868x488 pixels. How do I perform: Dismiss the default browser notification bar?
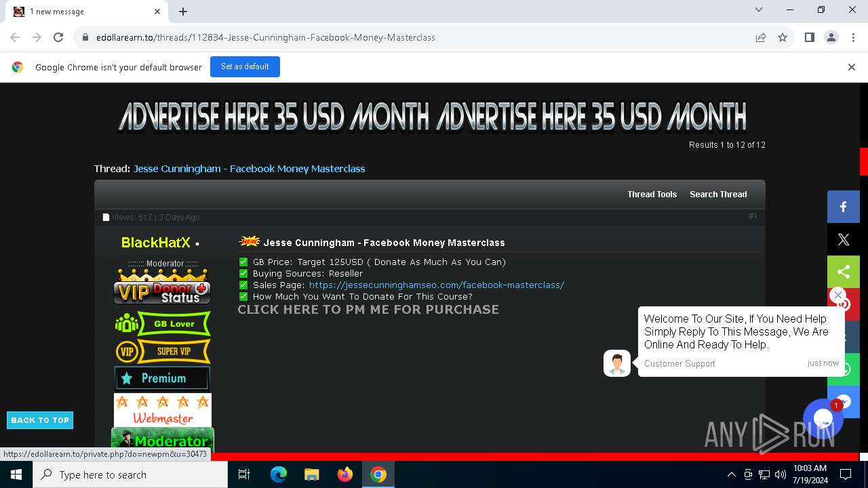coord(852,67)
